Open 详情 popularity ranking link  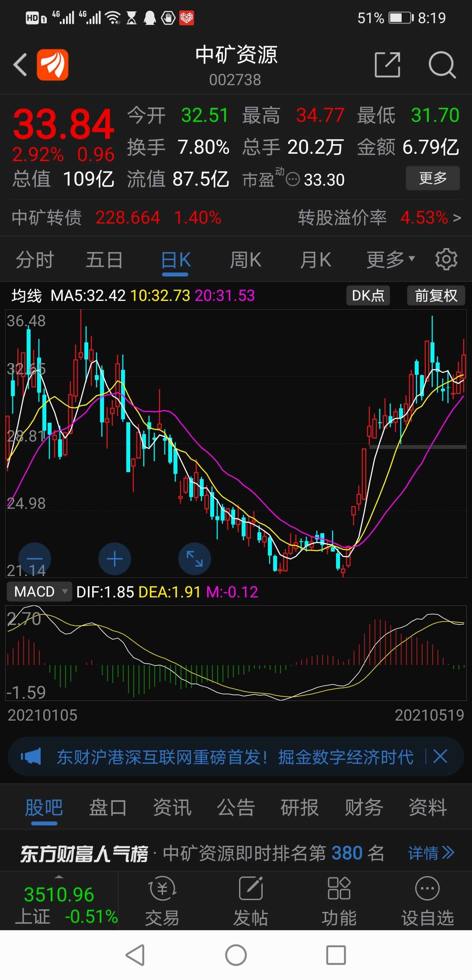coord(431,852)
